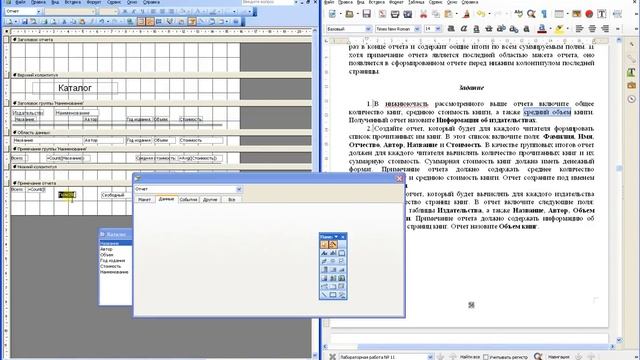
Task: Toggle the Field List button in the Access toolbar
Action: pyautogui.click(x=141, y=22)
